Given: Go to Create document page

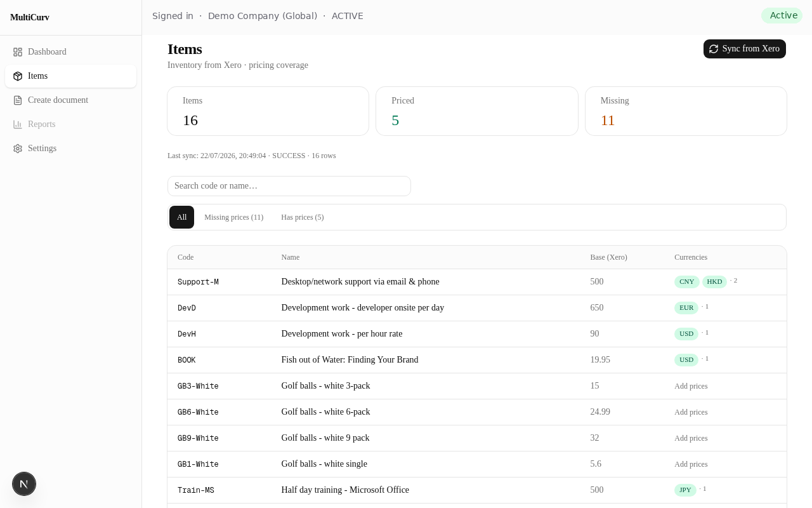Looking at the screenshot, I should click(70, 100).
